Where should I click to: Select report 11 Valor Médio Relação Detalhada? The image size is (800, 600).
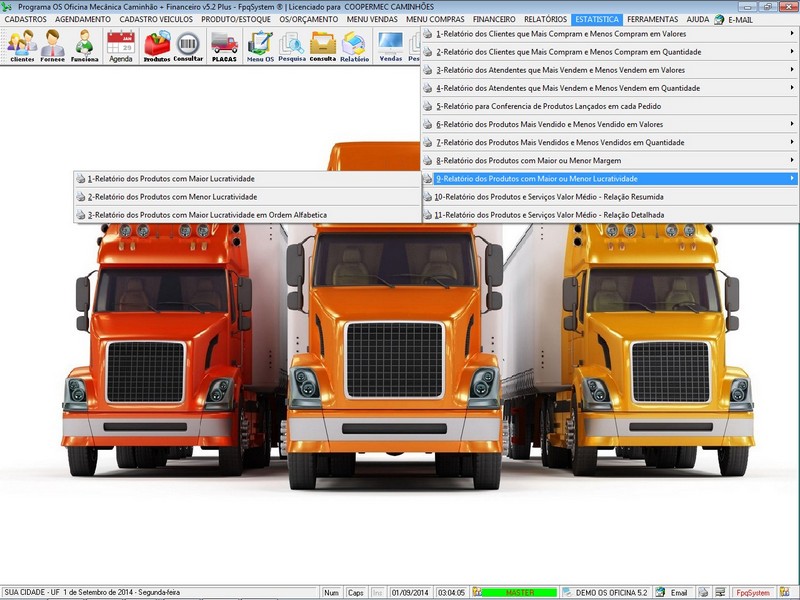[x=610, y=215]
